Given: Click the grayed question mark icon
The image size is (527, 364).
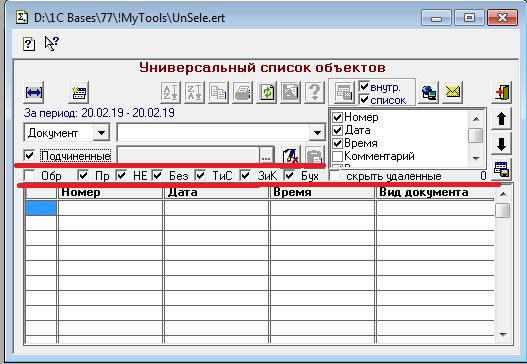Looking at the screenshot, I should (x=315, y=92).
